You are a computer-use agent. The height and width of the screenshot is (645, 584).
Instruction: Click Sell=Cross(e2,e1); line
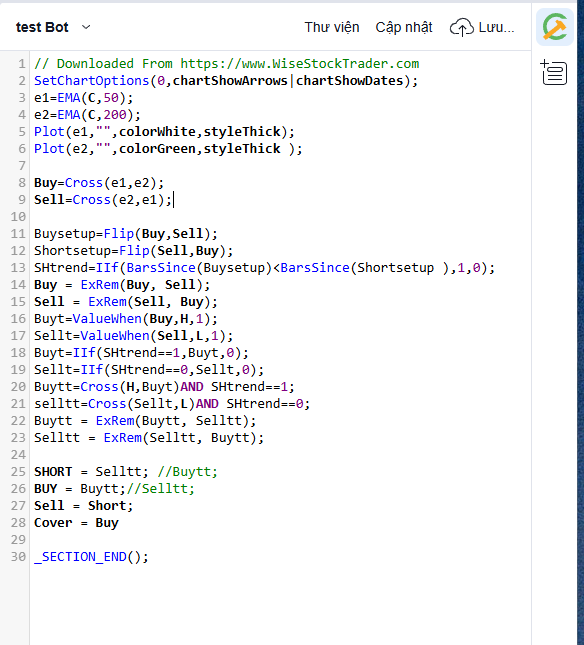click(103, 200)
